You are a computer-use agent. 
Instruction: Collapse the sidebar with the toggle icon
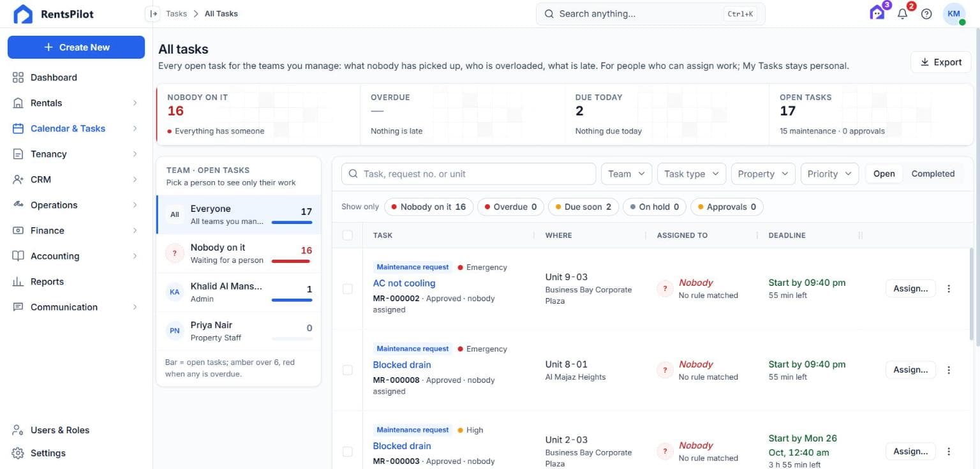[153, 13]
